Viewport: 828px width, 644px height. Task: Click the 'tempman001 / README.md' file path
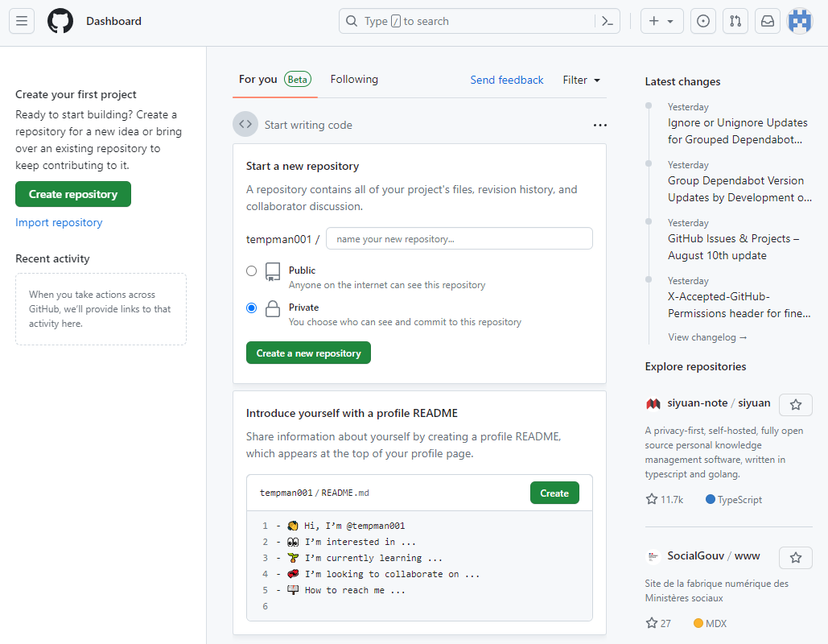coord(314,493)
